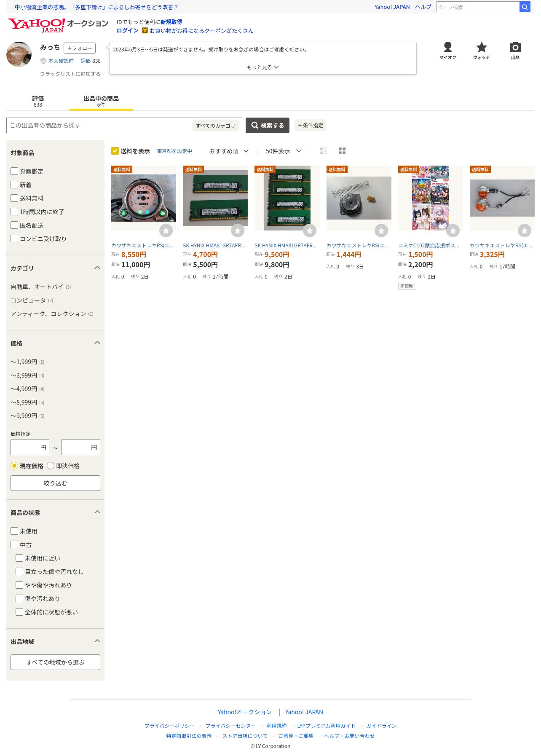Open the プライバシーポリシー footer link
The height and width of the screenshot is (756, 541).
click(169, 726)
